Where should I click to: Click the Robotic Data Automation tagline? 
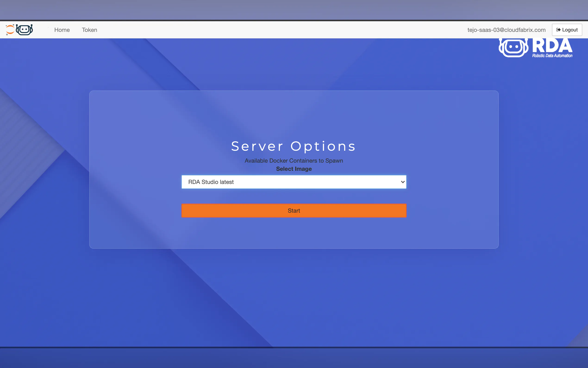click(x=552, y=56)
